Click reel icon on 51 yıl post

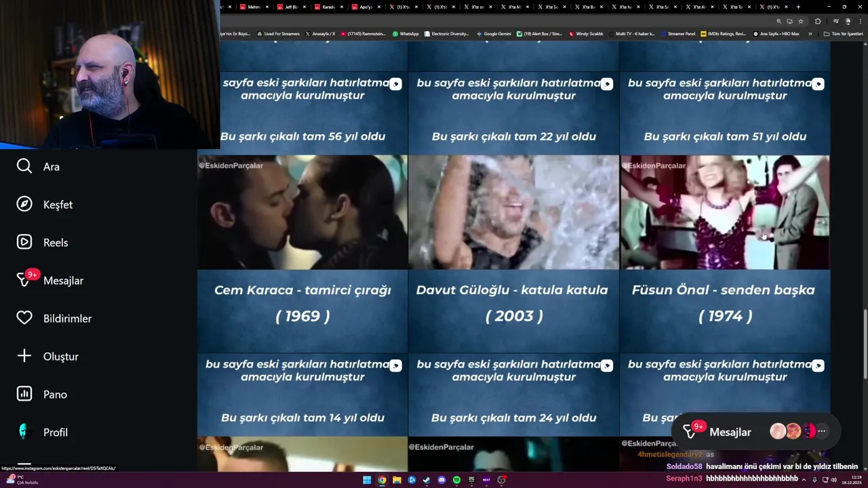[818, 84]
